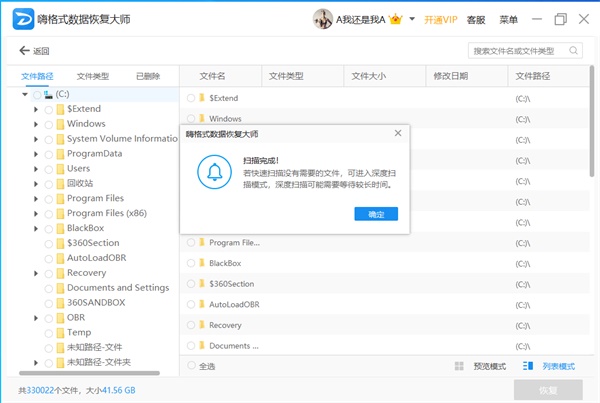
Task: Switch to 文件路径 tab
Action: (x=37, y=76)
